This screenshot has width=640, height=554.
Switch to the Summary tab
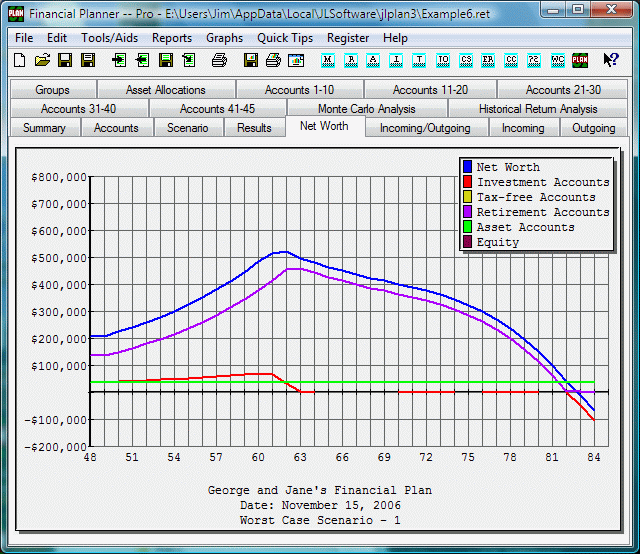(x=44, y=128)
